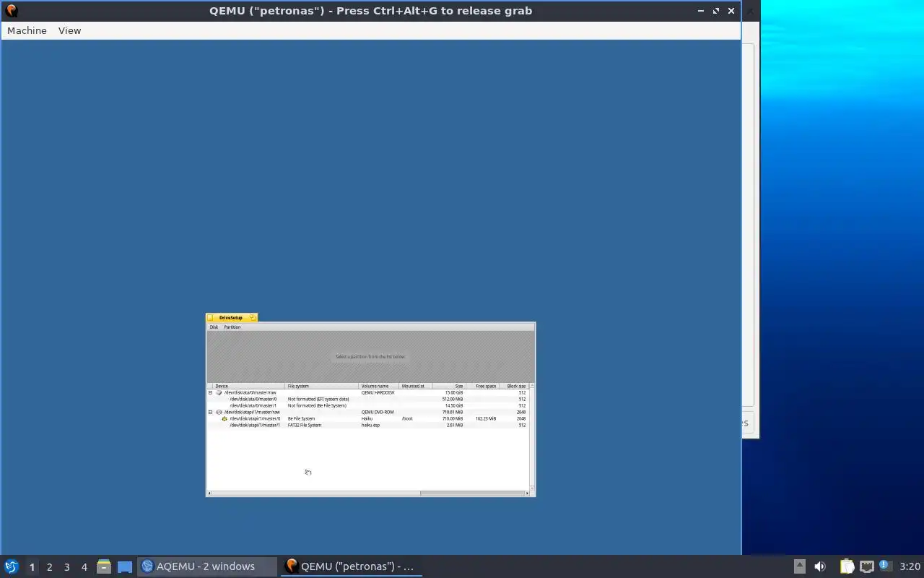Click the "162.23 MiB" free space value

pos(486,418)
